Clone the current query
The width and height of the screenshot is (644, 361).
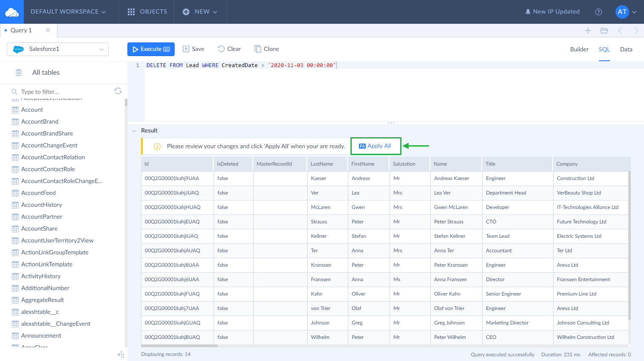[266, 49]
